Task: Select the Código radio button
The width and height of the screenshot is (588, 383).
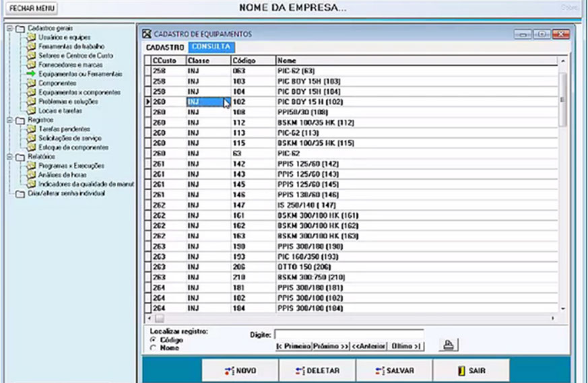Action: pos(153,340)
